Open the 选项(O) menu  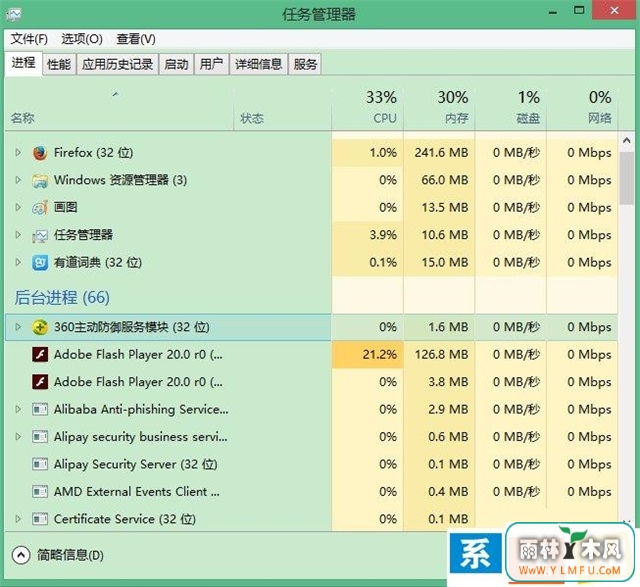(82, 39)
